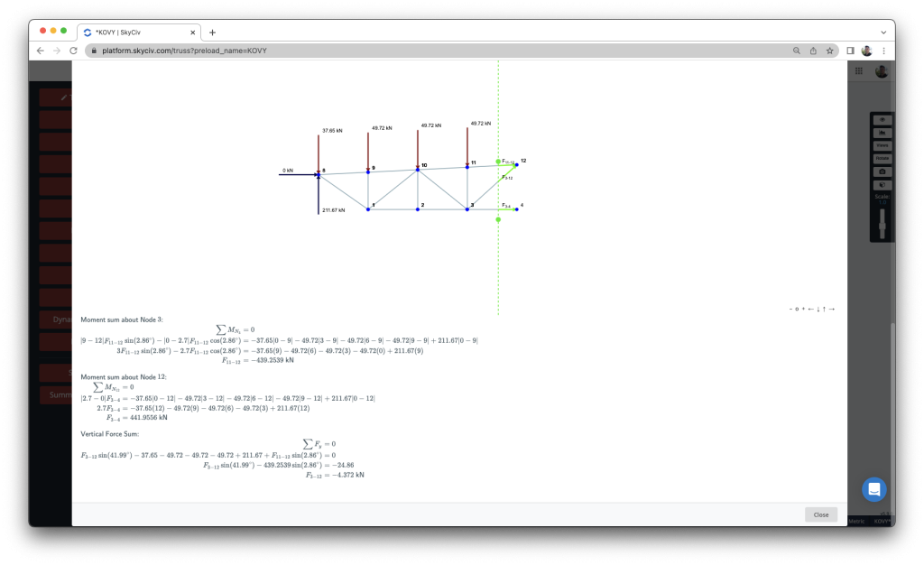
Task: Click the 3D globe icon in right sidebar
Action: 882,184
